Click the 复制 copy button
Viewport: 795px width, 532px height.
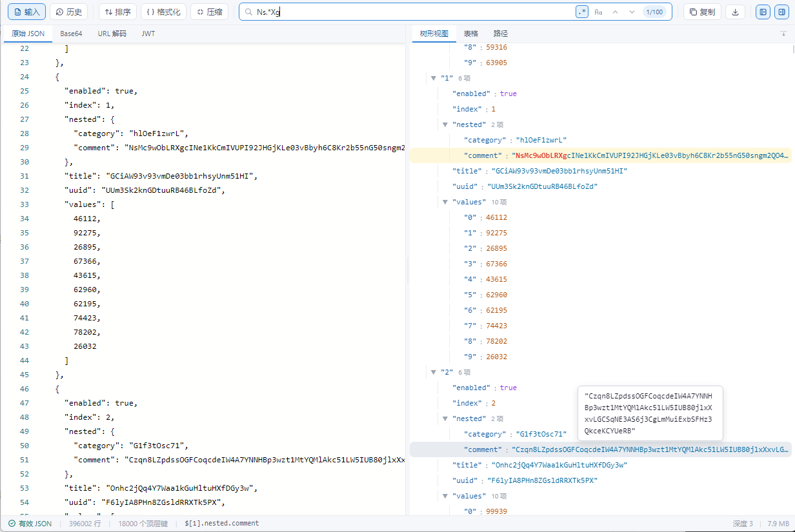point(702,12)
